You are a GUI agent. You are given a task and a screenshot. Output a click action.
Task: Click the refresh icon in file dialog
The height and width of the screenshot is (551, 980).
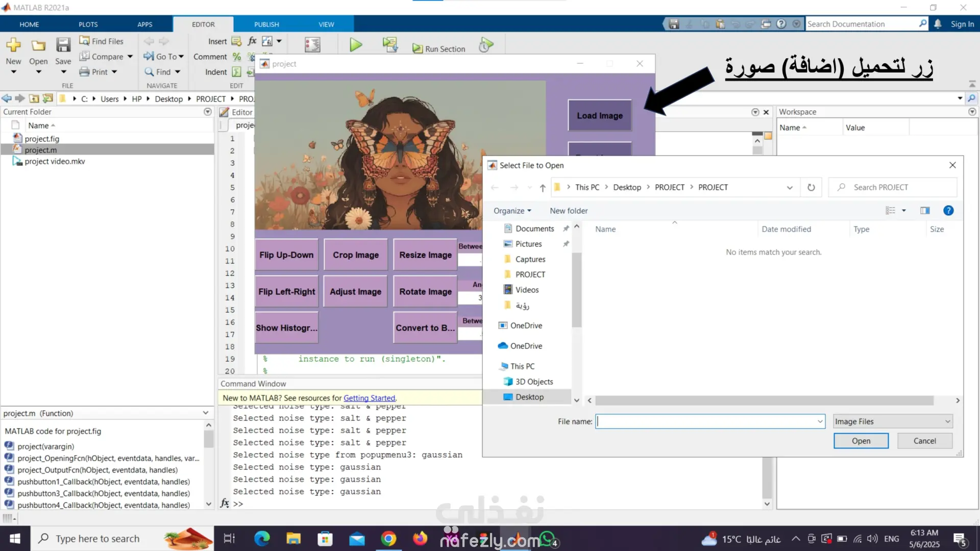[811, 187]
